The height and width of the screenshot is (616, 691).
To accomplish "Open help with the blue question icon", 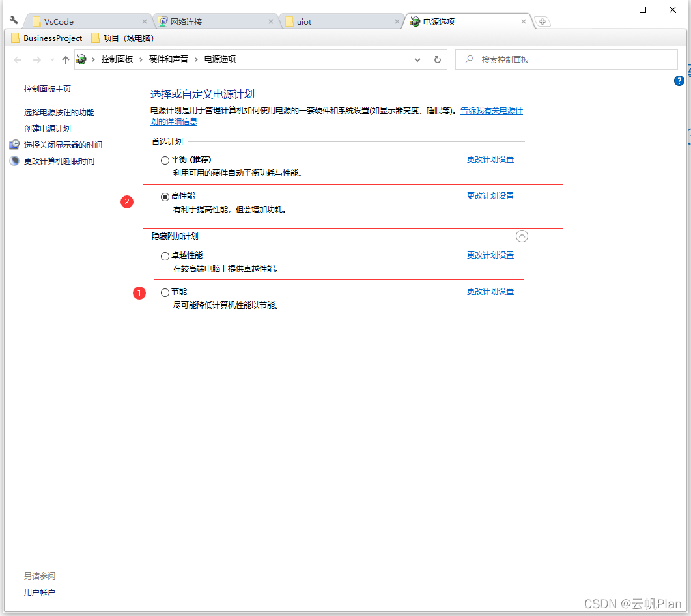I will click(679, 81).
